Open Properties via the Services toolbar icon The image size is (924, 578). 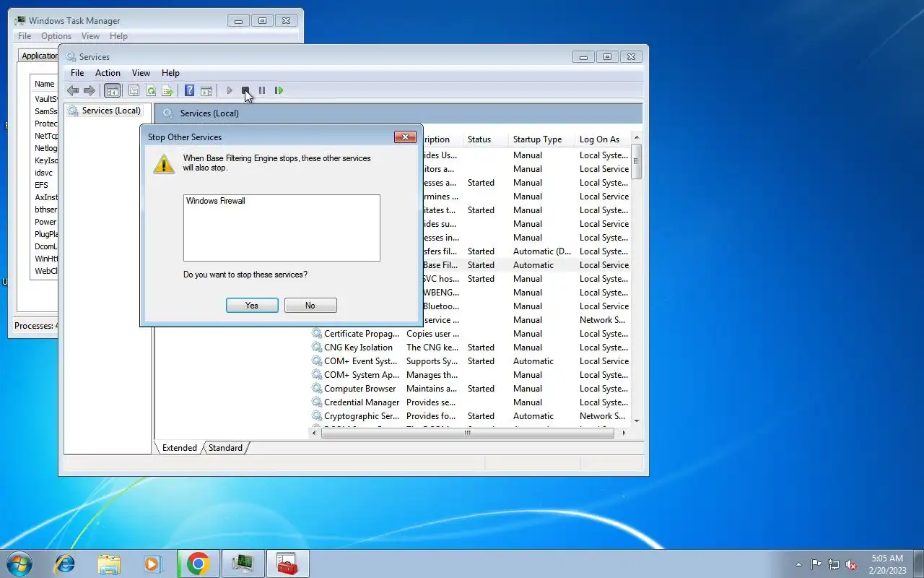[x=134, y=90]
